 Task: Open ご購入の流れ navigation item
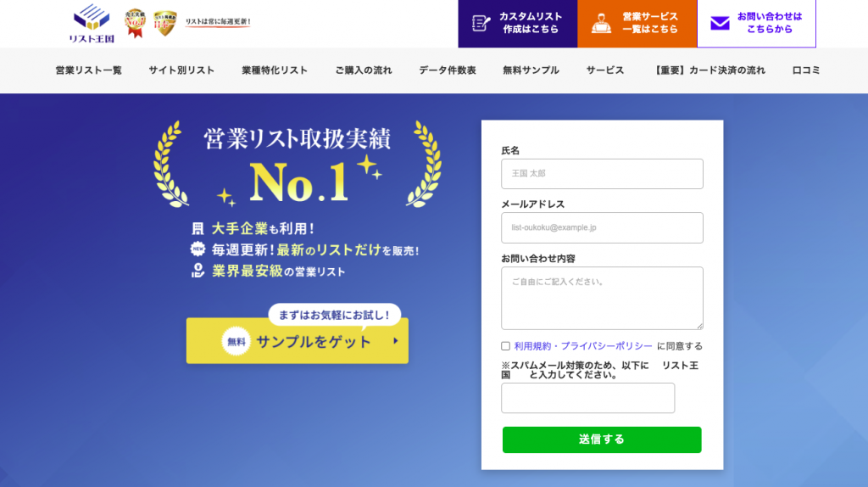(363, 70)
